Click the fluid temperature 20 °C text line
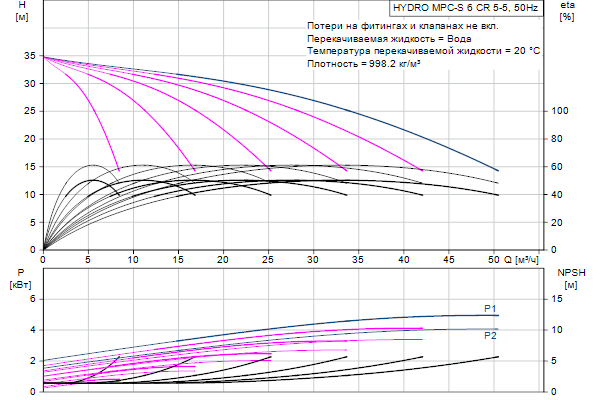600x400 pixels. [424, 50]
